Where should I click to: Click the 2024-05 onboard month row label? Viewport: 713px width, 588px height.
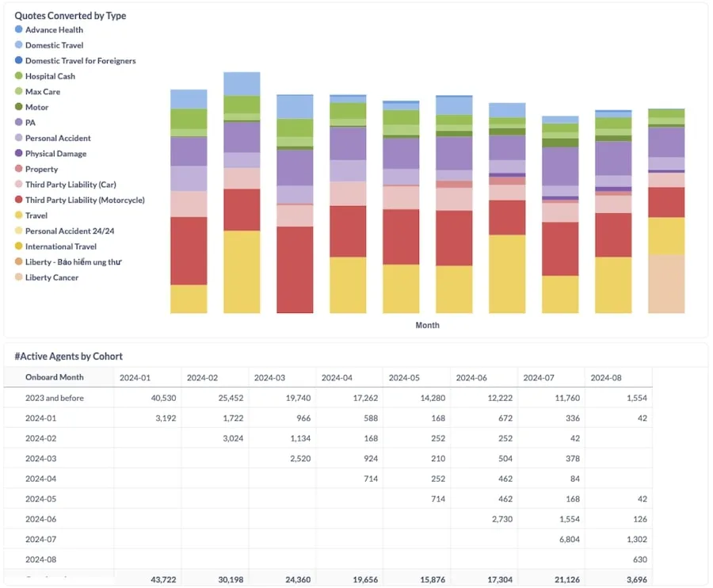(41, 499)
